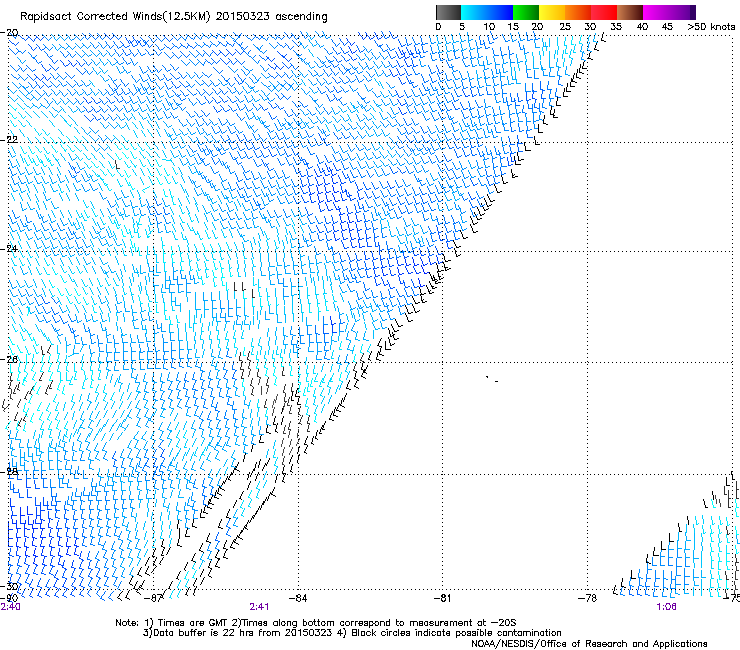
Task: Click the purple '2:40' time label
Action: coord(10,607)
